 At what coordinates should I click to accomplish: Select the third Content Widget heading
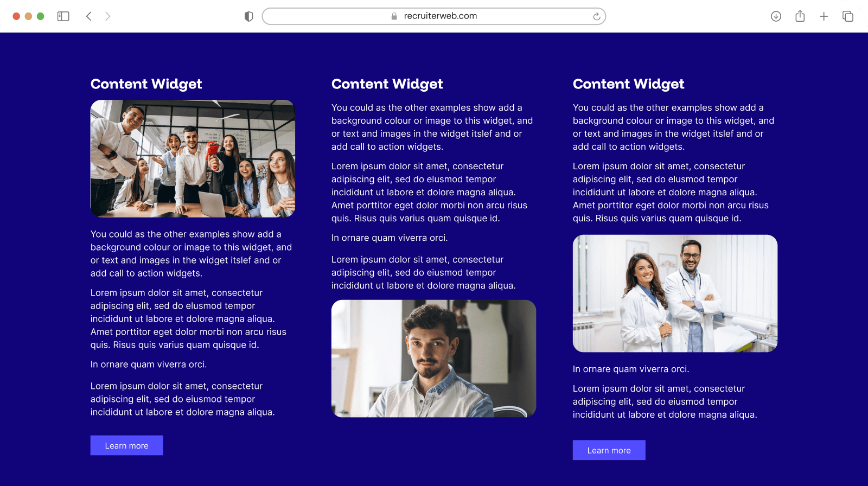628,84
